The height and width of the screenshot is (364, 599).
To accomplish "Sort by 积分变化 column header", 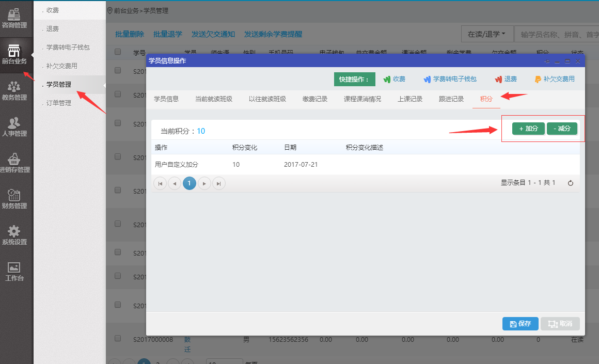I will click(x=244, y=148).
